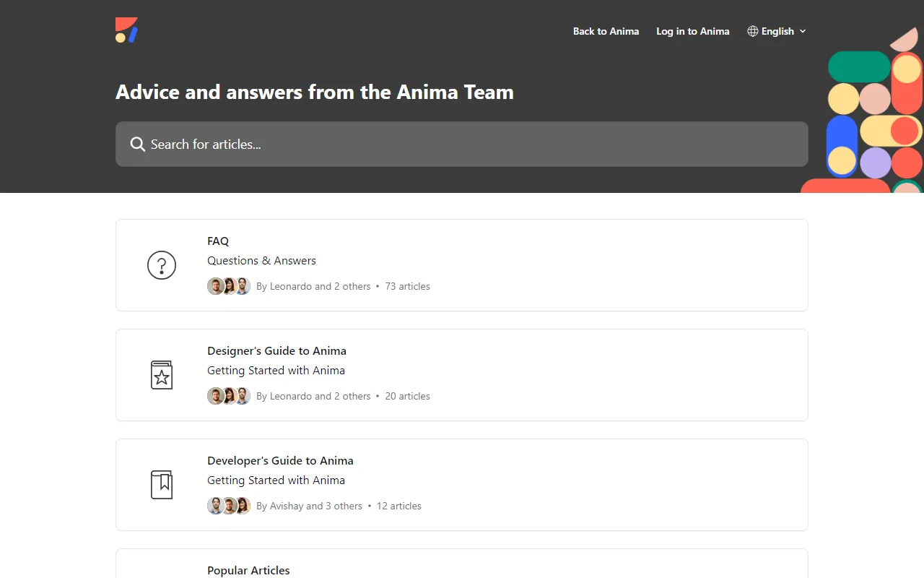Open the Log in to Anima link
The width and height of the screenshot is (924, 578).
[692, 31]
